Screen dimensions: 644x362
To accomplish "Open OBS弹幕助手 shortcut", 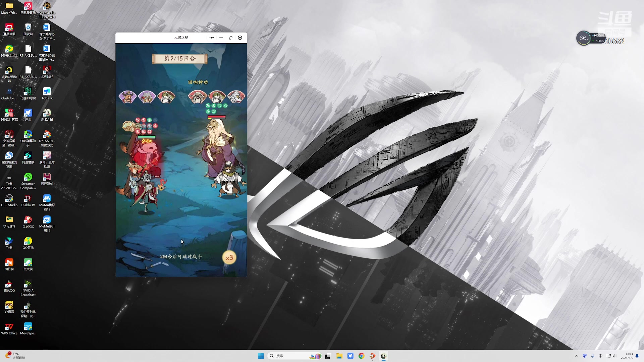I will click(x=28, y=138).
